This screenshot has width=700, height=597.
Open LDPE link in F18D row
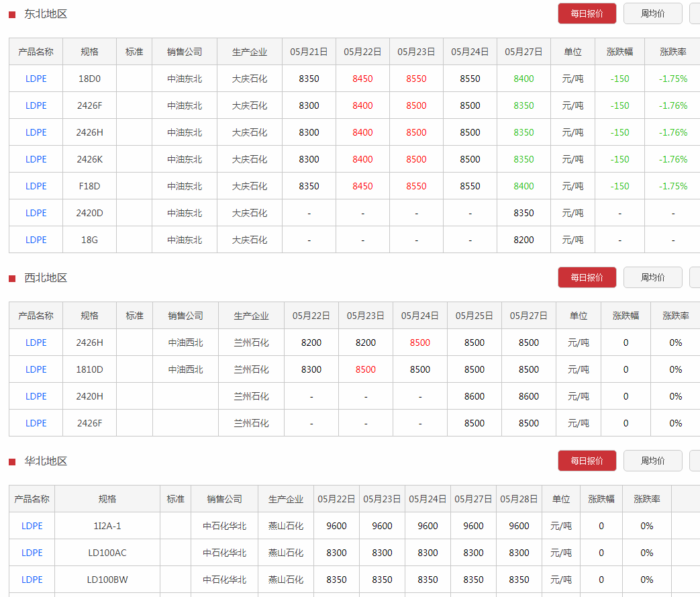click(36, 186)
